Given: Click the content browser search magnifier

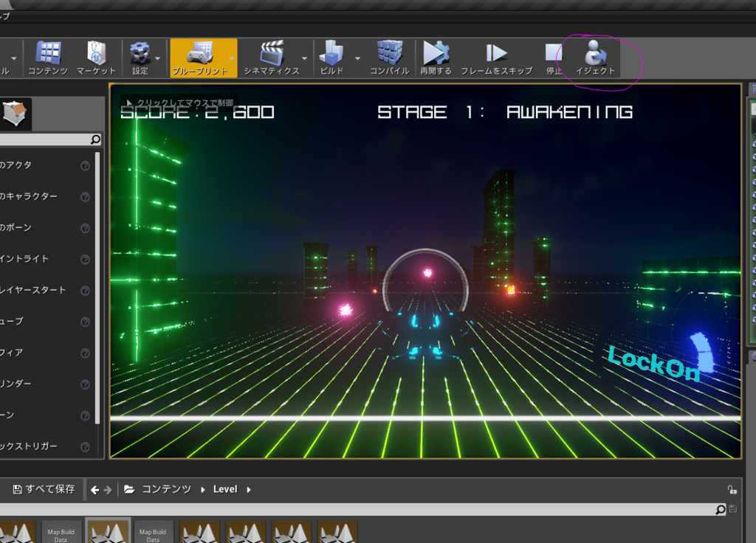Looking at the screenshot, I should (721, 509).
